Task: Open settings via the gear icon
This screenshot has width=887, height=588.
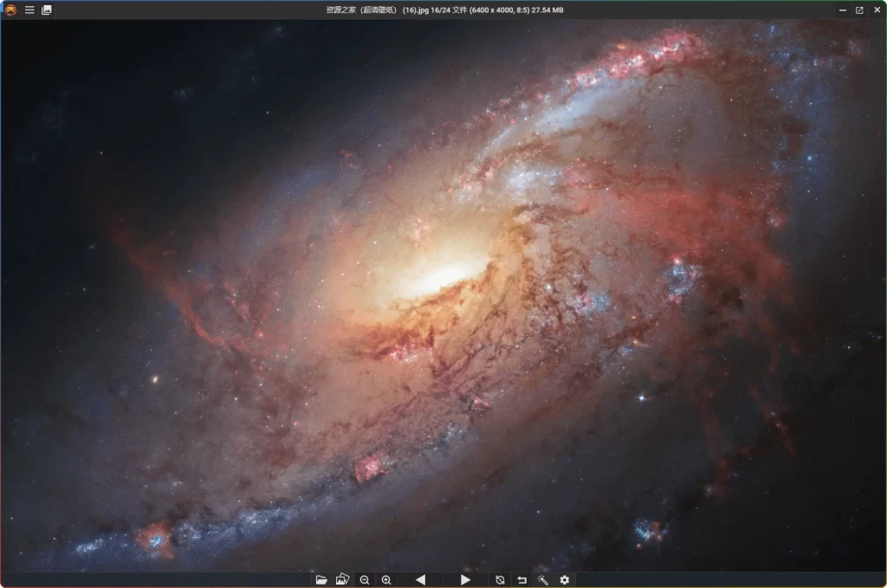Action: pyautogui.click(x=565, y=579)
